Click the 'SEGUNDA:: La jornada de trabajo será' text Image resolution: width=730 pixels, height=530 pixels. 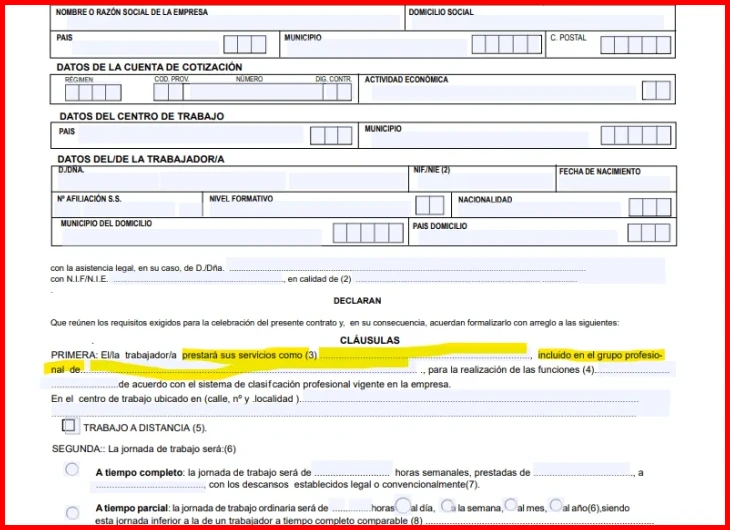click(144, 449)
